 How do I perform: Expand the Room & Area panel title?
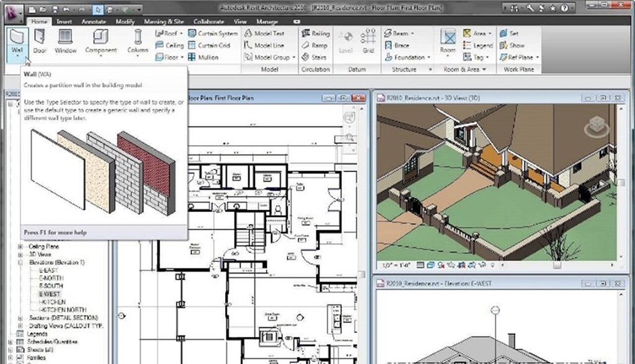464,69
